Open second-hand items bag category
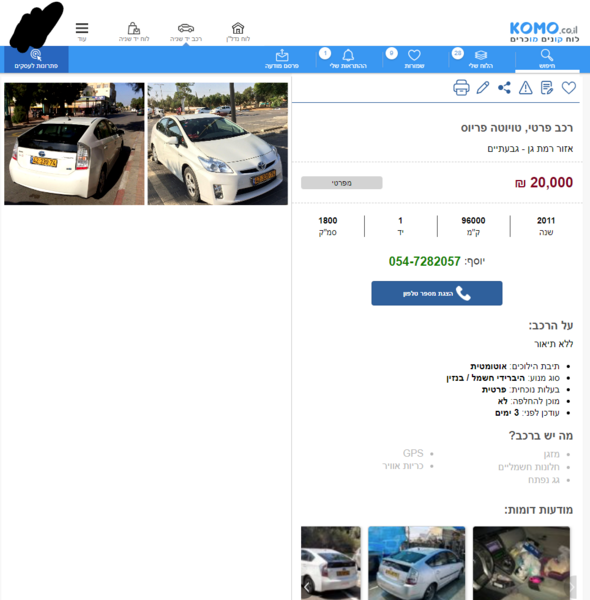The image size is (590, 600). [x=134, y=32]
